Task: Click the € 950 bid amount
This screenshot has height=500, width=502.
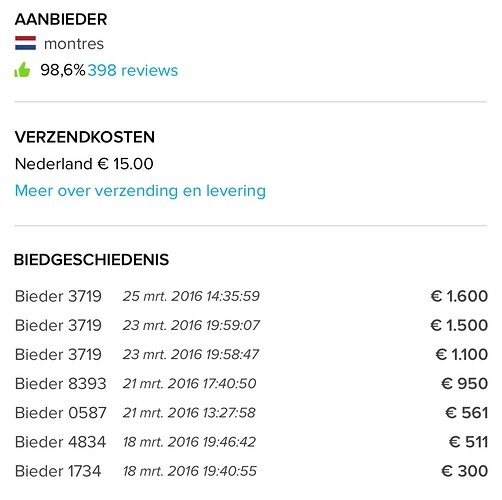Action: point(465,383)
